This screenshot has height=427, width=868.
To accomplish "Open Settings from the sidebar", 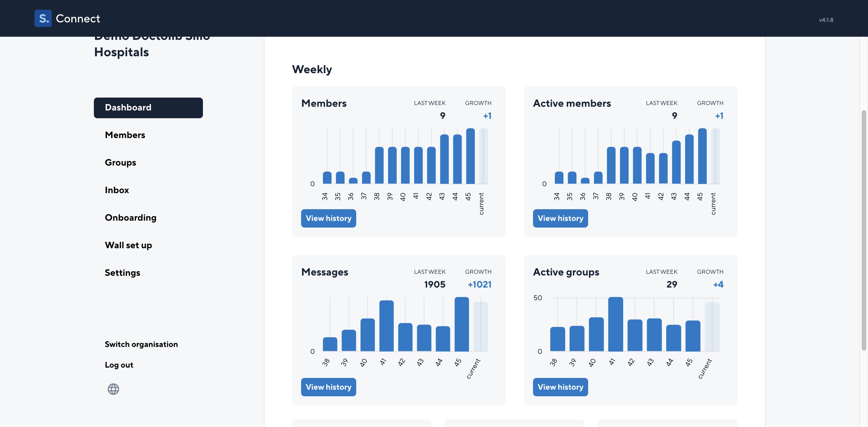I will pyautogui.click(x=122, y=273).
